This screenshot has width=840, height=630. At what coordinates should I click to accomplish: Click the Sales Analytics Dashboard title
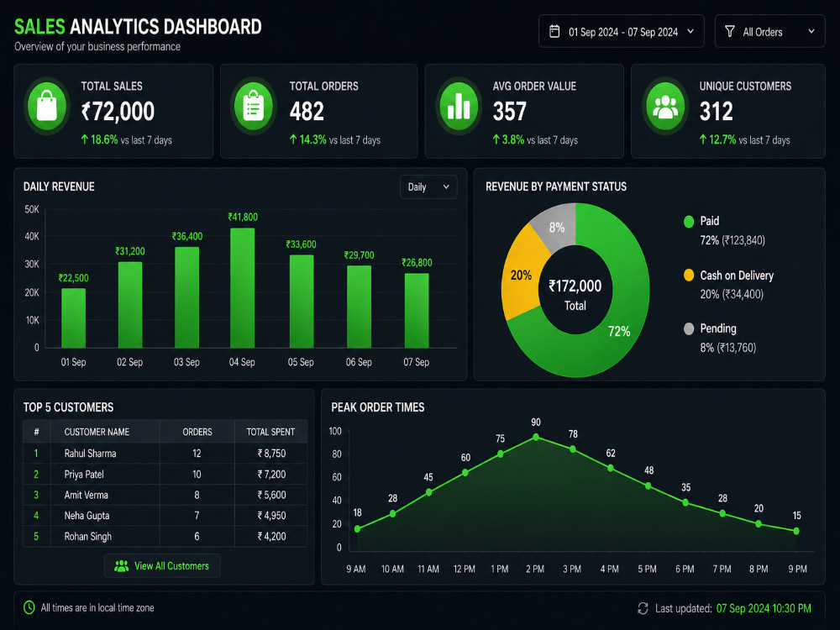point(138,26)
